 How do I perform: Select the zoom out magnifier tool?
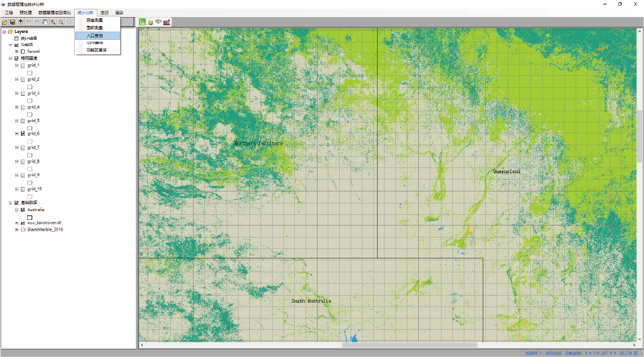click(61, 21)
